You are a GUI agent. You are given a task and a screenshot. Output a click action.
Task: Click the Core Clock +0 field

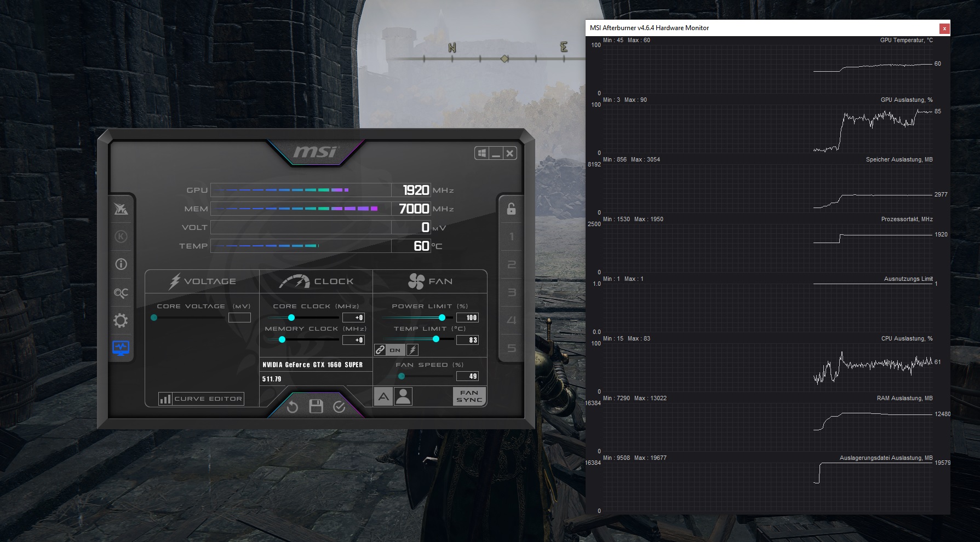pyautogui.click(x=353, y=318)
